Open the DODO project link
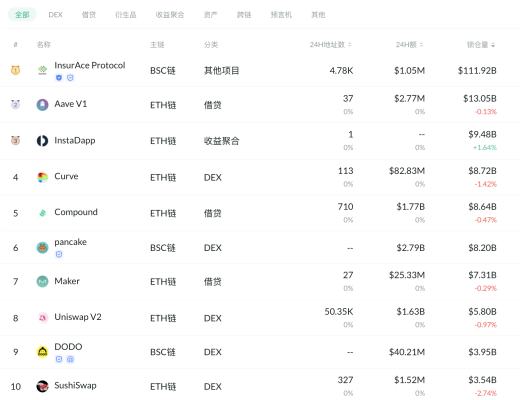 tap(68, 347)
